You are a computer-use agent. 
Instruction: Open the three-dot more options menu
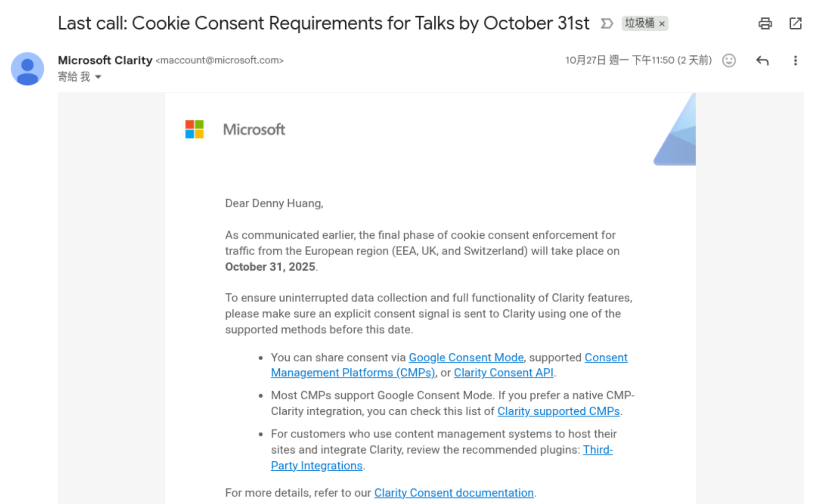coord(795,60)
